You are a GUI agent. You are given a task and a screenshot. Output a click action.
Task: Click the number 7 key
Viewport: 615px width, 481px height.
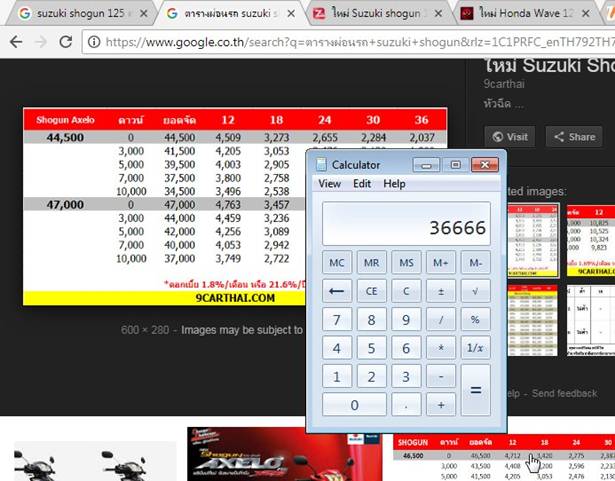337,319
